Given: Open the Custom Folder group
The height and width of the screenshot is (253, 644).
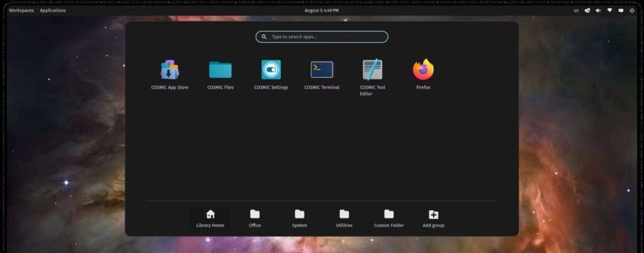Looking at the screenshot, I should point(389,218).
